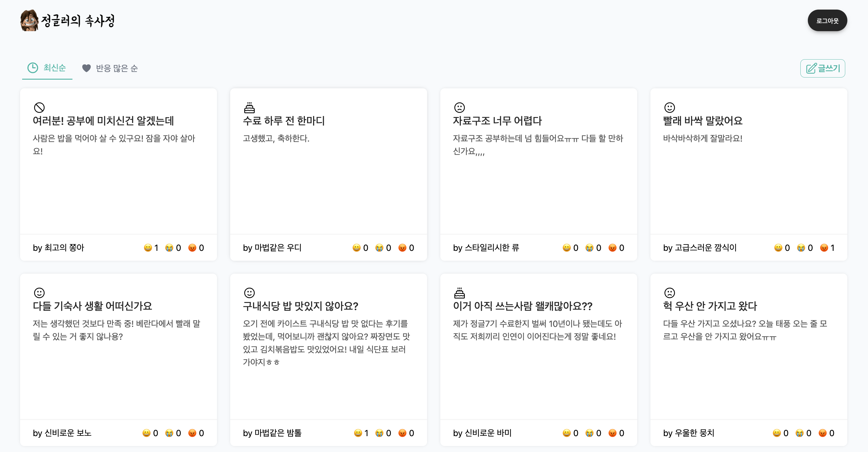
Task: Click the ban icon on 여러분! 공부에 post
Action: click(x=40, y=107)
